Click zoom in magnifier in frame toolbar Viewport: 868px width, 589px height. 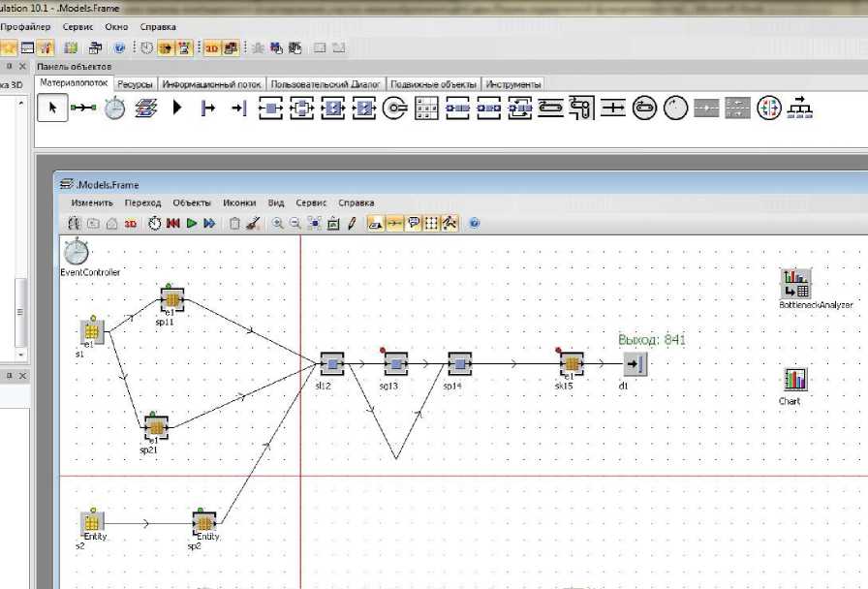(278, 224)
